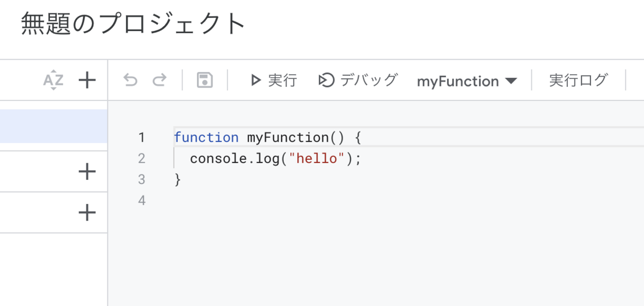Screen dimensions: 644x306
Task: Click myFunction() name on line 1
Action: click(295, 137)
